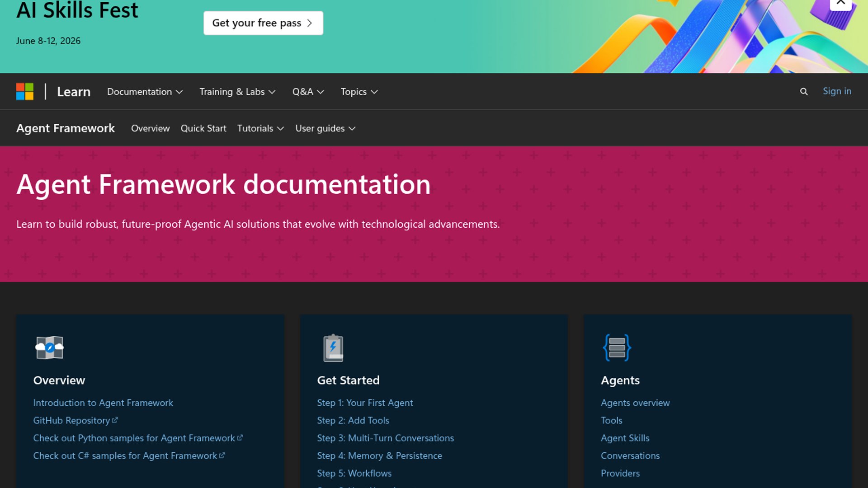Open the Topics dropdown menu
The height and width of the screenshot is (488, 868).
point(359,92)
